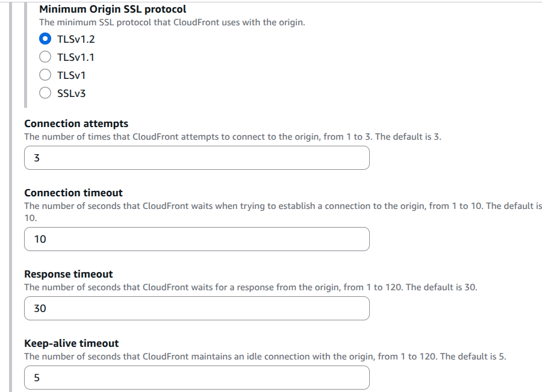The width and height of the screenshot is (542, 392).
Task: Click the connection attempts description text
Action: click(x=232, y=137)
